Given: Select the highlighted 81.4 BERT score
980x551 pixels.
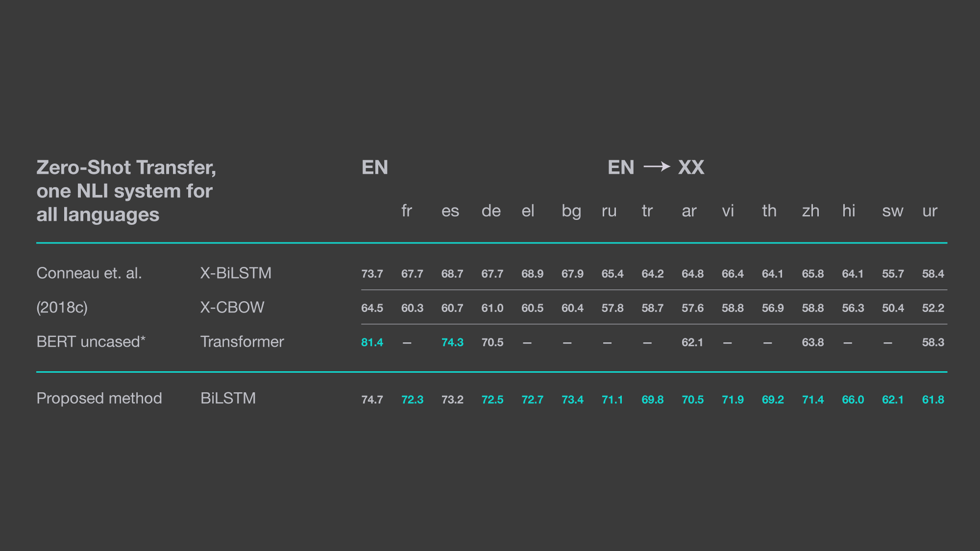Looking at the screenshot, I should coord(372,342).
